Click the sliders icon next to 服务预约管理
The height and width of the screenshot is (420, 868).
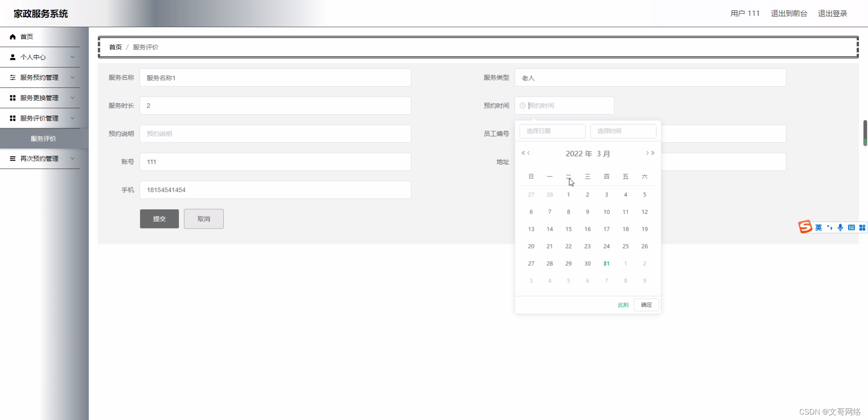(12, 77)
